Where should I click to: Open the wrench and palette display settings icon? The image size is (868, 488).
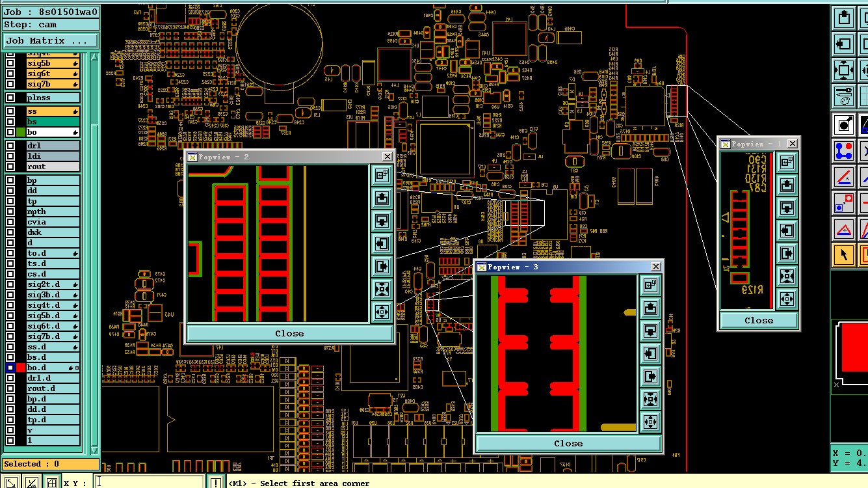(x=844, y=96)
